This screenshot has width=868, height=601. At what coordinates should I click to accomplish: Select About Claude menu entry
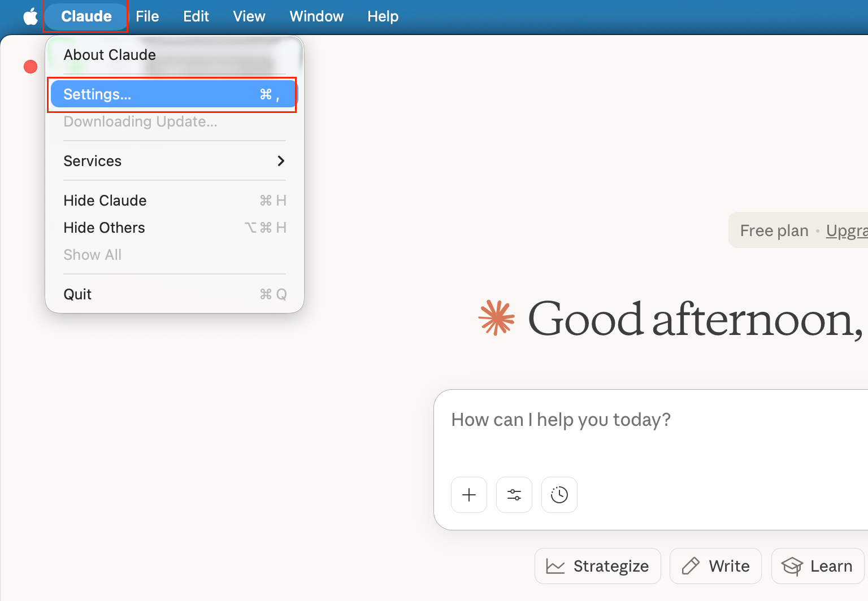pyautogui.click(x=175, y=55)
